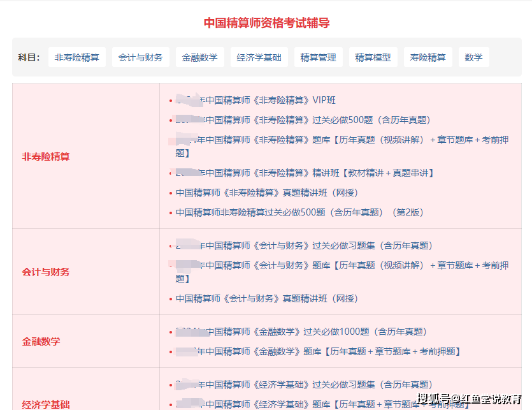Open 《非寿险精算》精讲班 教材精讲+真题串讲 link
532x410 pixels.
pyautogui.click(x=305, y=173)
